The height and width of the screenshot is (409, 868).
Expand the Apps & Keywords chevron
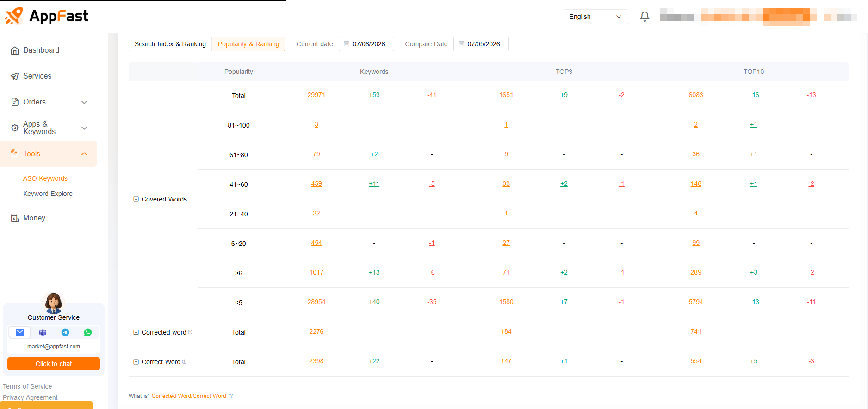click(84, 128)
